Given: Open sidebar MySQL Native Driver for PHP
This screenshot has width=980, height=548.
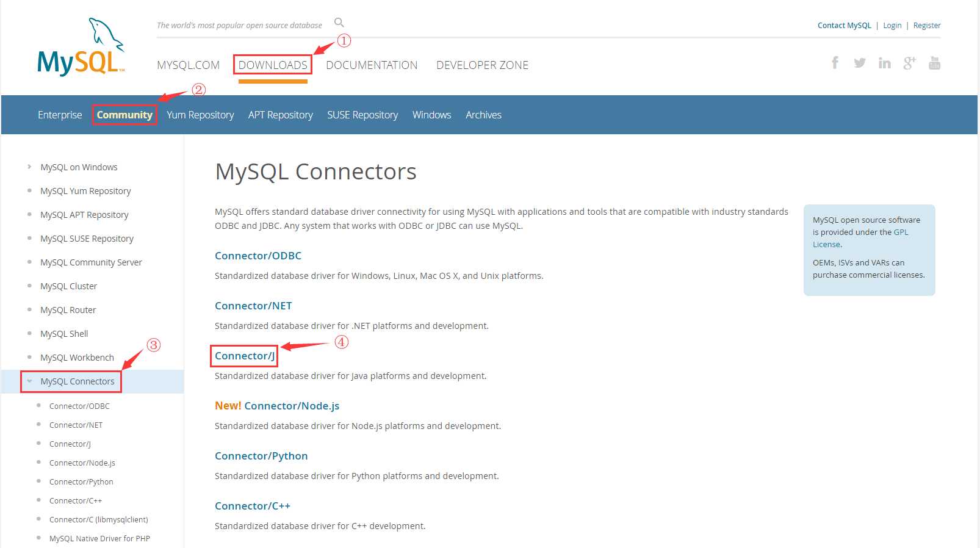Looking at the screenshot, I should point(99,538).
